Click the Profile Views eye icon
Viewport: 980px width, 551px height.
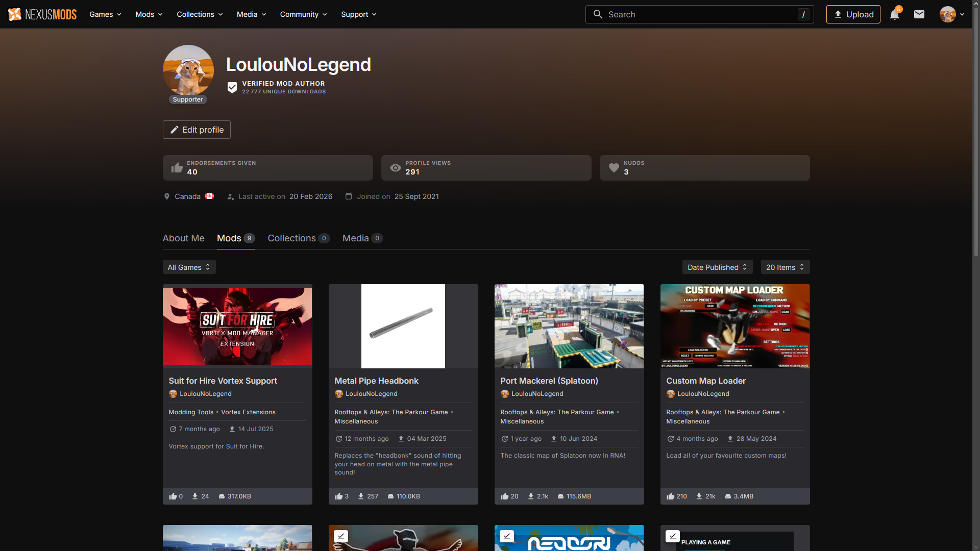[395, 168]
